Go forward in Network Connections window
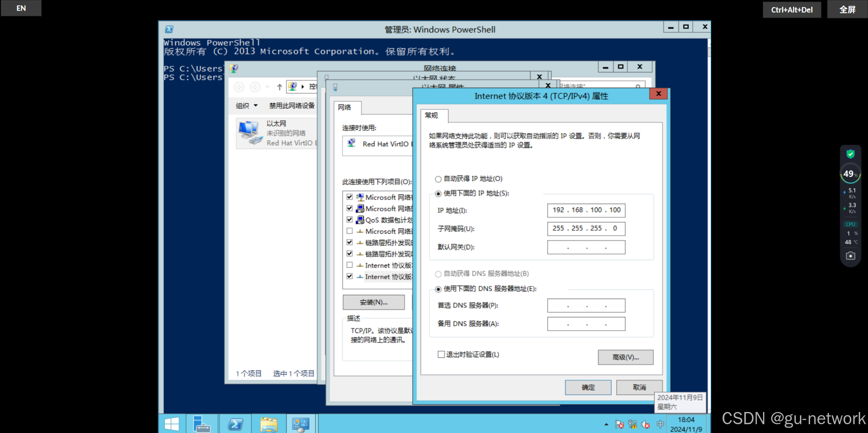The width and height of the screenshot is (868, 433). point(255,87)
